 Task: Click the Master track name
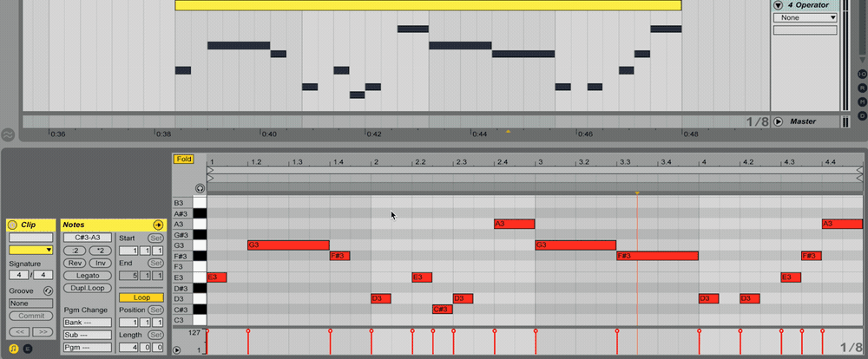[804, 121]
